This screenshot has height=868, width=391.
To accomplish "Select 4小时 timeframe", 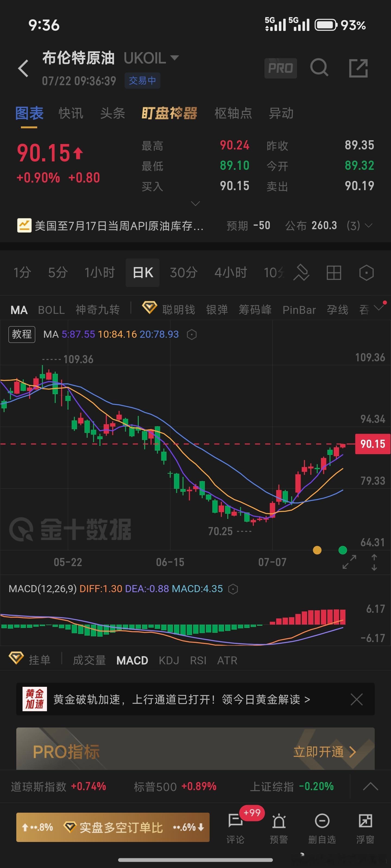I will (231, 273).
